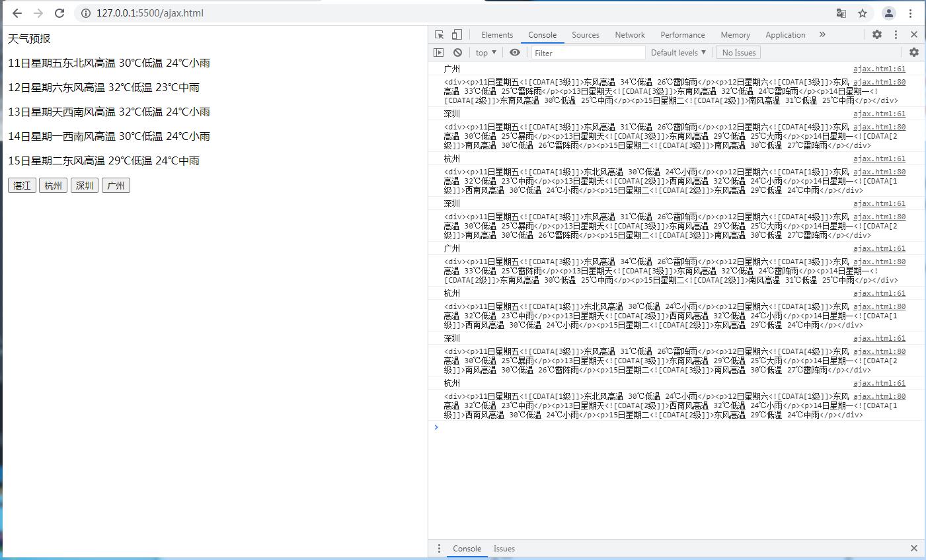Open the last ajax.html:80 source link

pos(879,396)
